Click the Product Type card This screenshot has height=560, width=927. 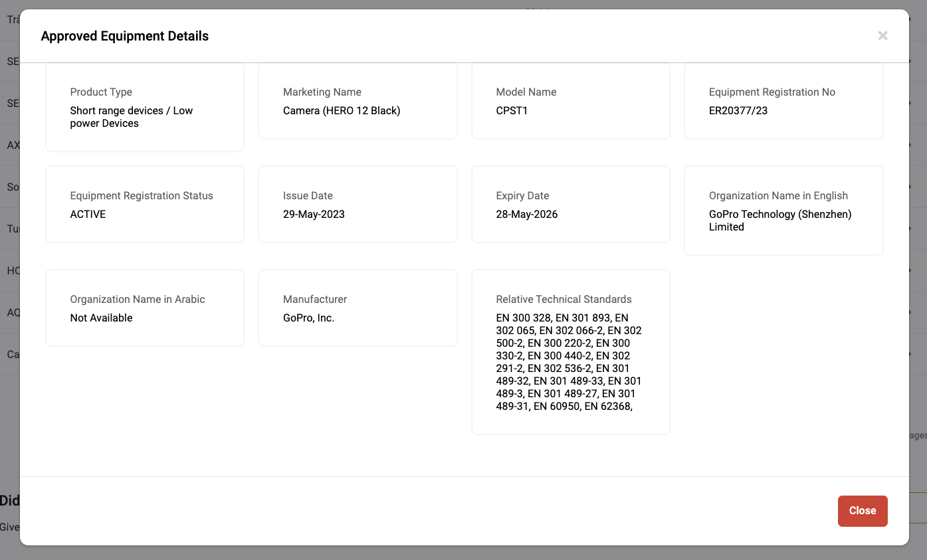pyautogui.click(x=144, y=107)
